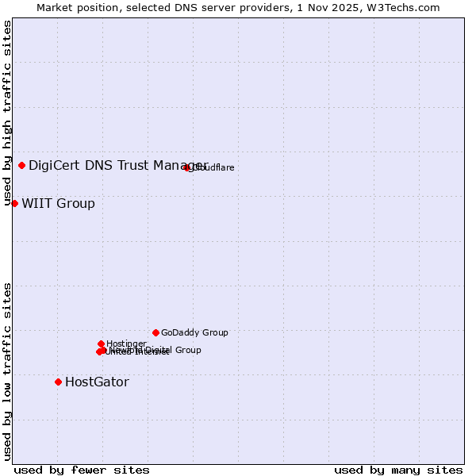Select the GoDaddy Group red marker

pos(155,332)
